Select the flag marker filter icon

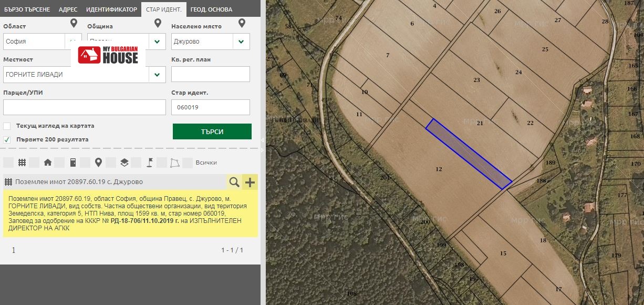[x=149, y=162]
